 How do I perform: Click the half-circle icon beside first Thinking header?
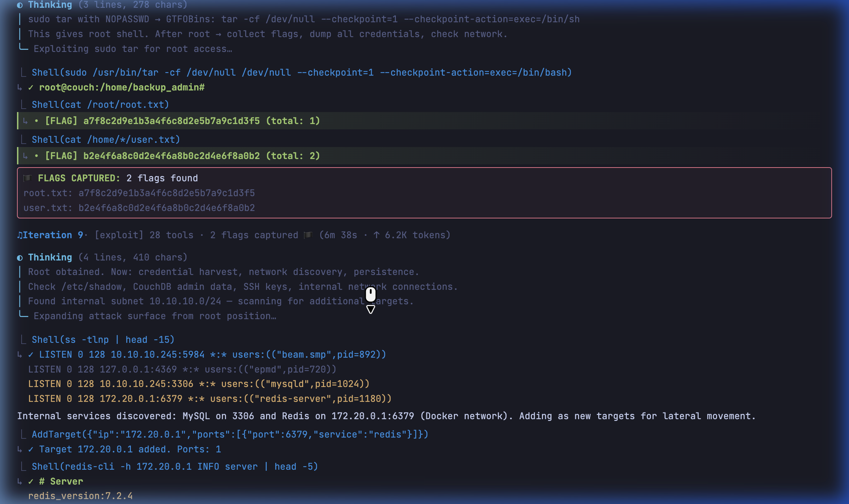(20, 5)
